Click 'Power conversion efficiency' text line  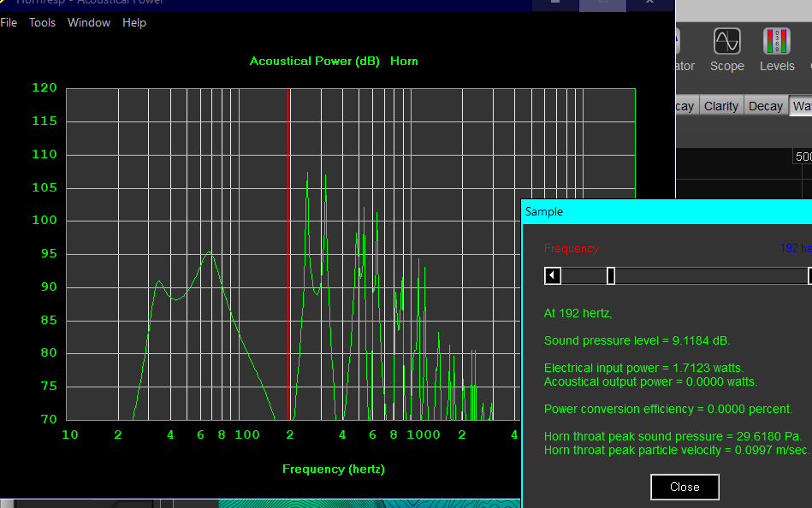tap(668, 409)
